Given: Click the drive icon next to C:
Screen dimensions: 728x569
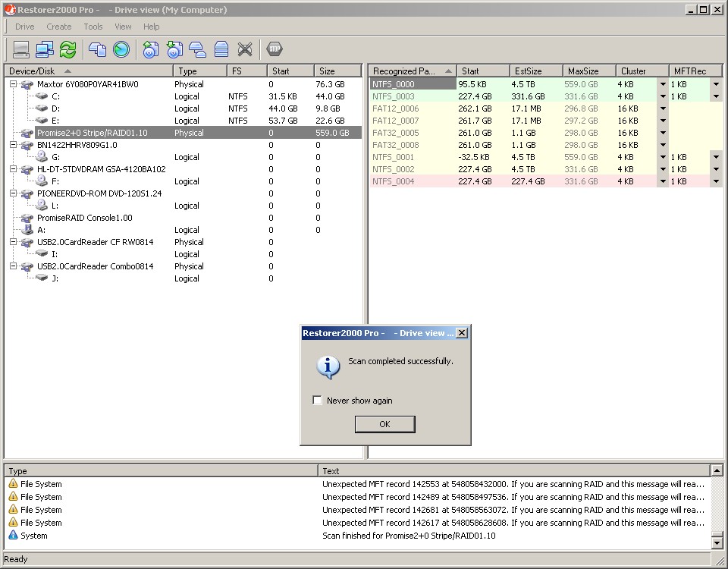Looking at the screenshot, I should pyautogui.click(x=41, y=96).
